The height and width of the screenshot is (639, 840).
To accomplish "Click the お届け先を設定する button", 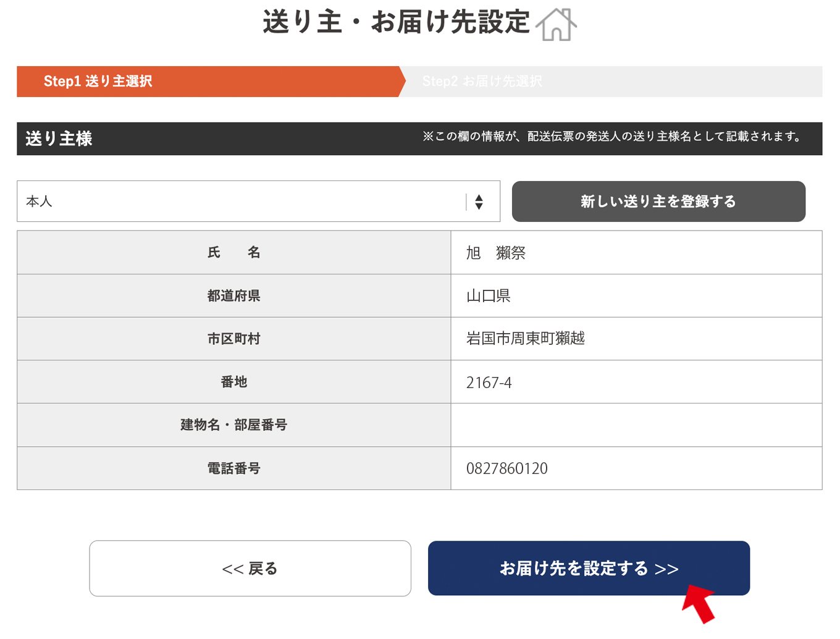I will 588,568.
